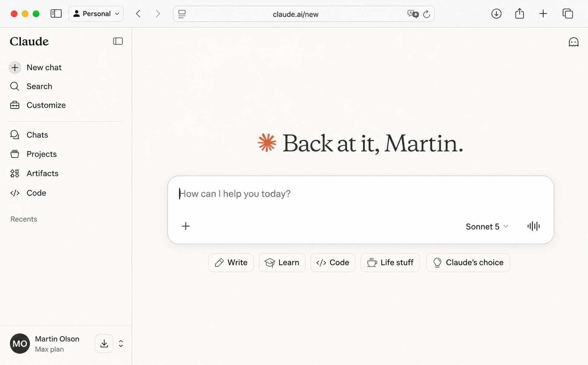
Task: Show Safari downloads
Action: (496, 14)
